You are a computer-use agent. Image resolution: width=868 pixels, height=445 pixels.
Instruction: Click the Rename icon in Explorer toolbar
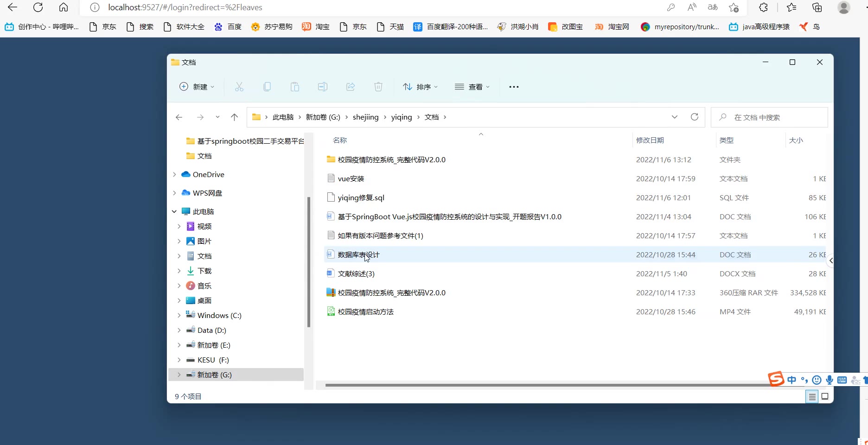point(323,87)
